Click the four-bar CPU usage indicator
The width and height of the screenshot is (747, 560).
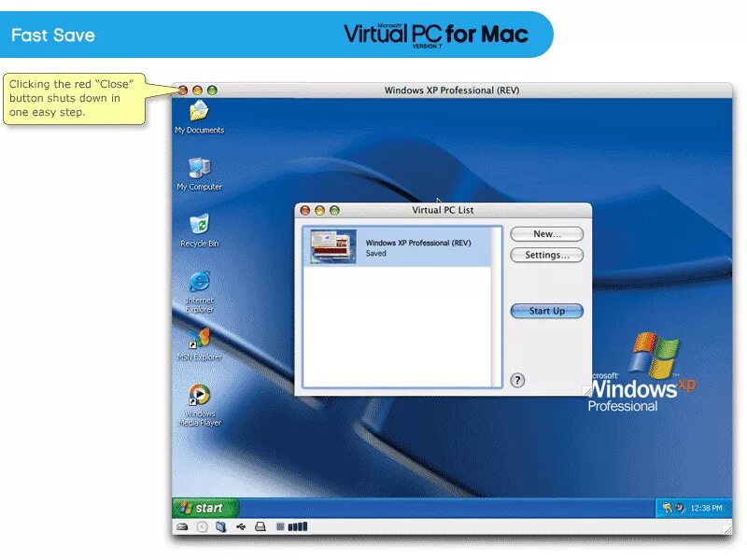click(x=298, y=526)
